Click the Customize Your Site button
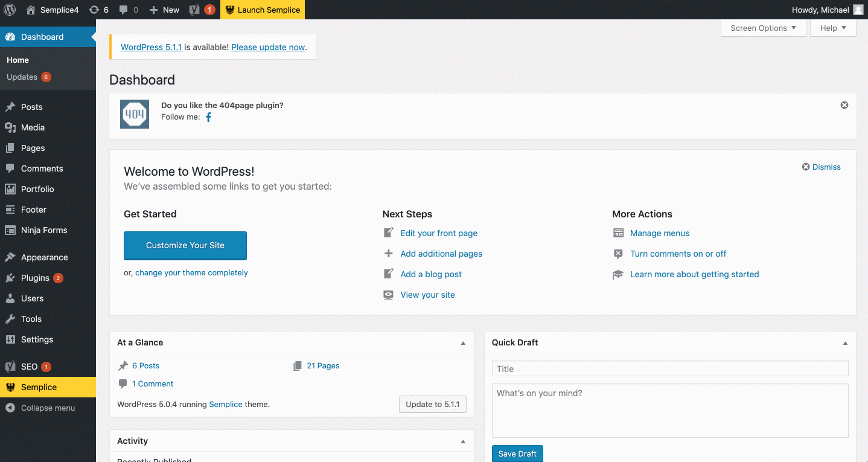Viewport: 868px width, 462px height. [185, 246]
